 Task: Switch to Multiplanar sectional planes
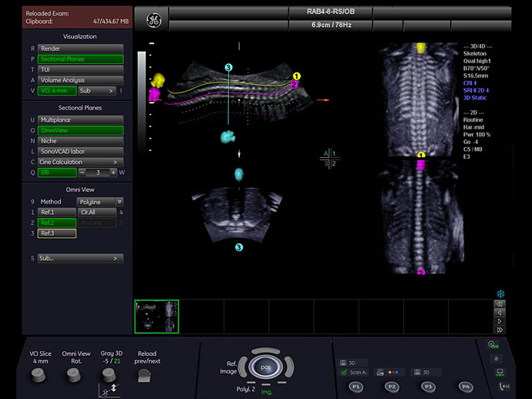pyautogui.click(x=81, y=120)
